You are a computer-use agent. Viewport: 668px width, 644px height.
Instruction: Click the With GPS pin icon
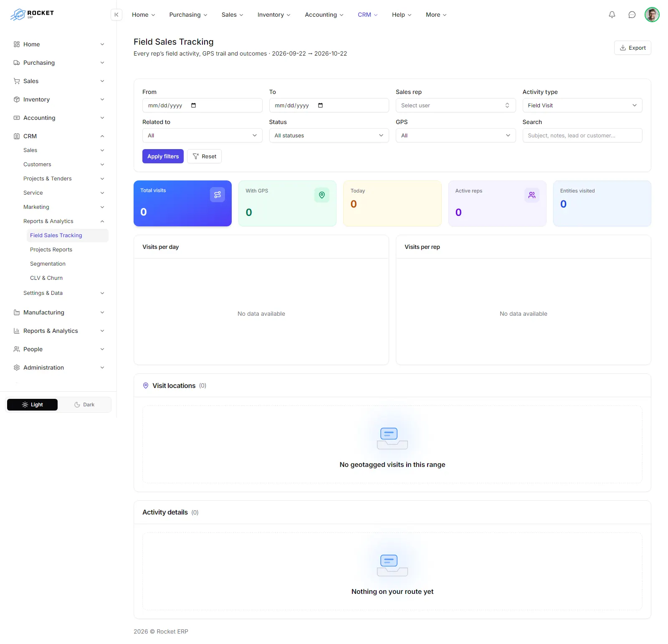point(322,195)
